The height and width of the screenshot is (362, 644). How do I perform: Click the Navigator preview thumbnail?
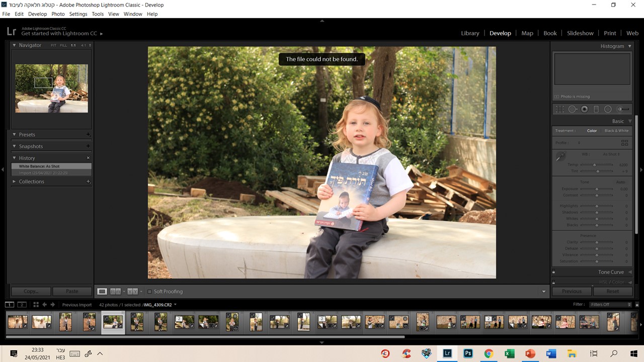(x=51, y=88)
